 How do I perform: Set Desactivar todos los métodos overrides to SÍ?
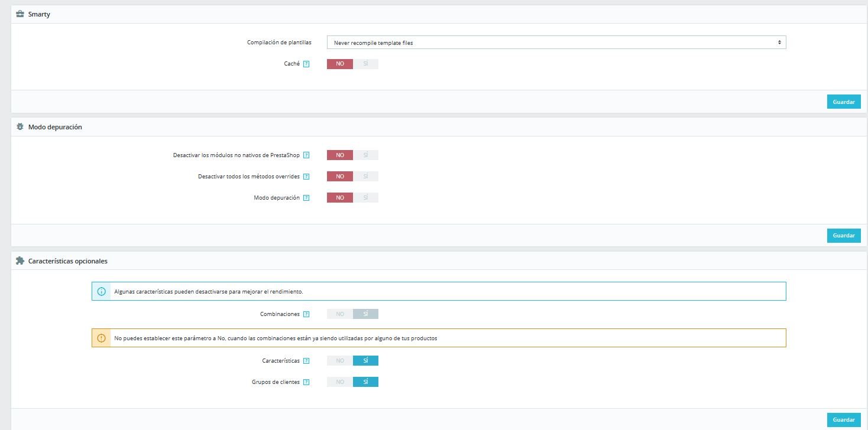[x=365, y=177]
